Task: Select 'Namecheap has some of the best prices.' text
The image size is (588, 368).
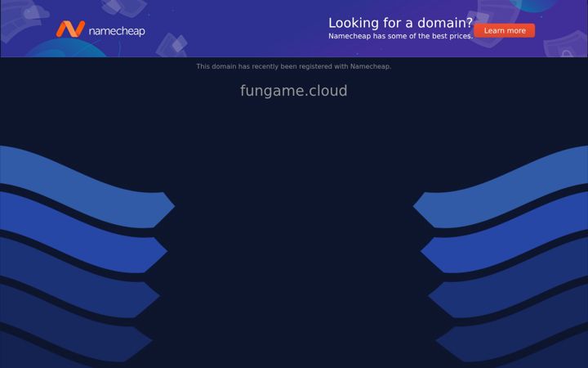Action: 400,36
